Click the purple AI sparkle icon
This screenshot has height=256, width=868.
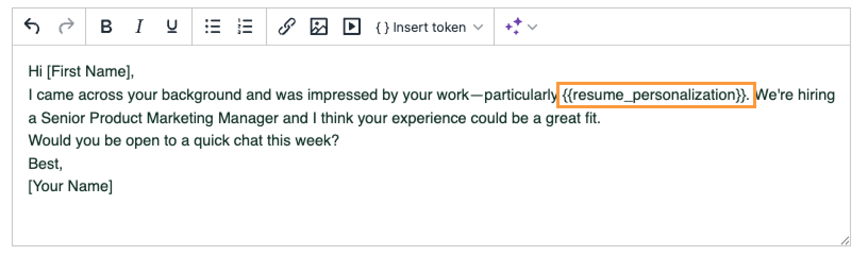[x=513, y=27]
